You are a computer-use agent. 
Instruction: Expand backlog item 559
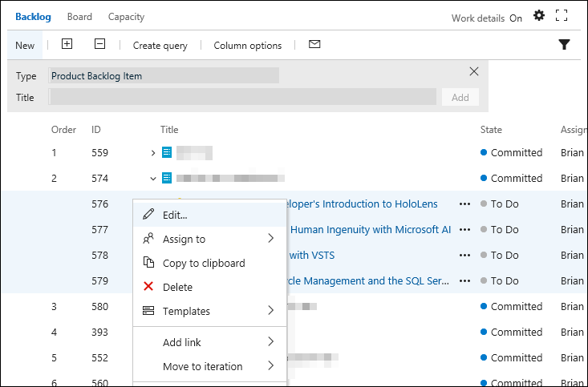pyautogui.click(x=153, y=153)
